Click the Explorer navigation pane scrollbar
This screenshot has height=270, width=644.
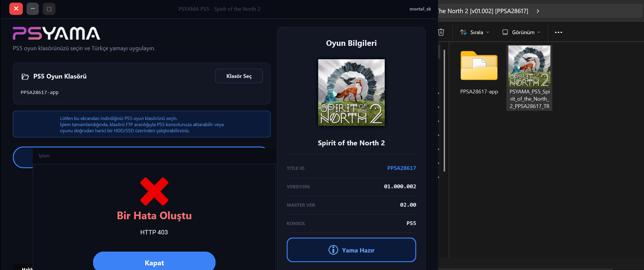click(444, 110)
